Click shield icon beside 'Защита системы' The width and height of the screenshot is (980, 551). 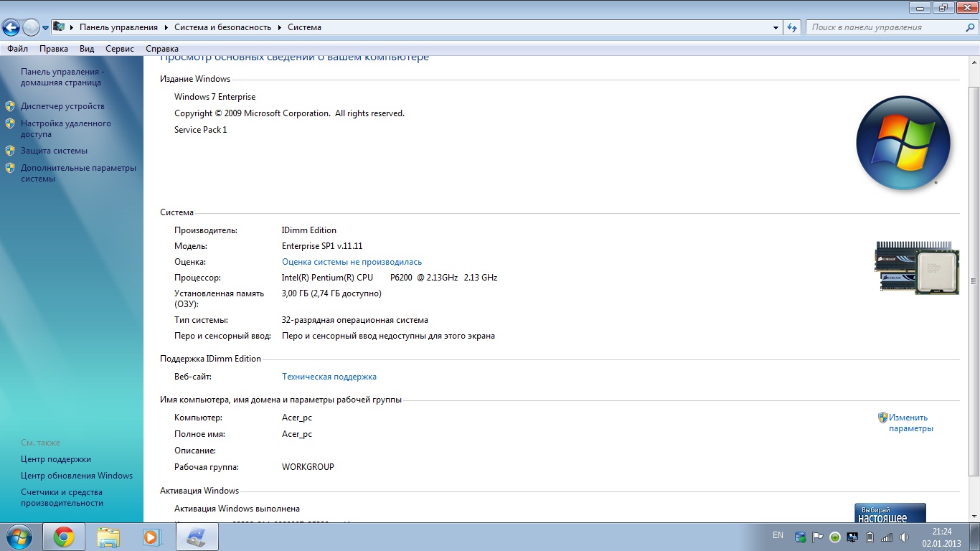click(10, 151)
